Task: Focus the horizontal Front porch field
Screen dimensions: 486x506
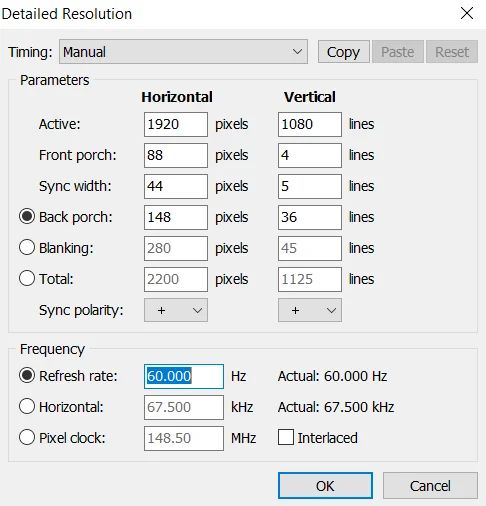Action: (176, 155)
